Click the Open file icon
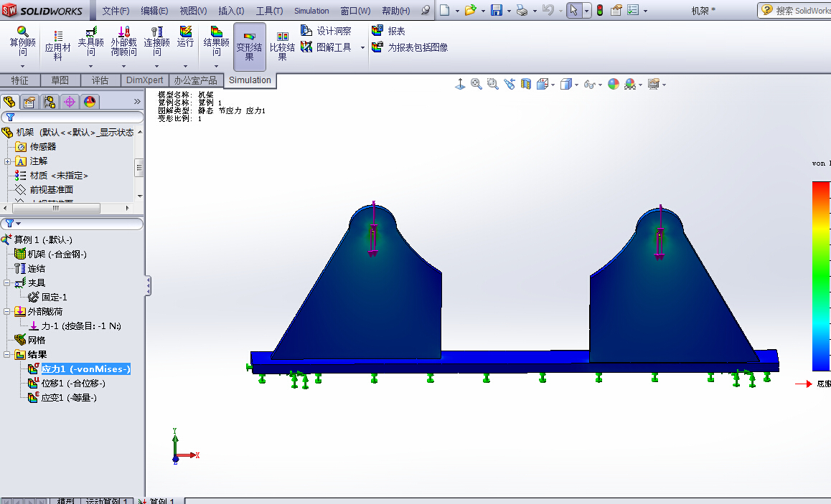This screenshot has width=831, height=504. (x=470, y=10)
